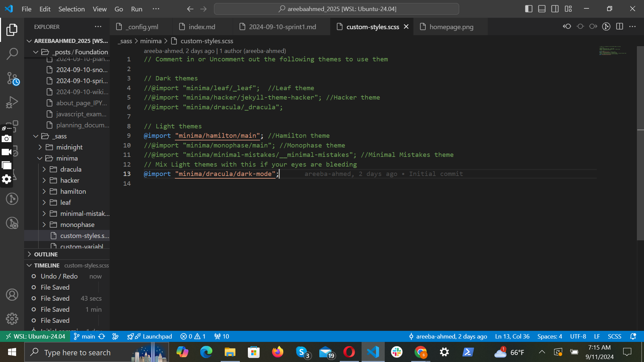This screenshot has width=644, height=362.
Task: Click the WSL: Ubuntu-24.04 remote indicator
Action: coord(35,336)
